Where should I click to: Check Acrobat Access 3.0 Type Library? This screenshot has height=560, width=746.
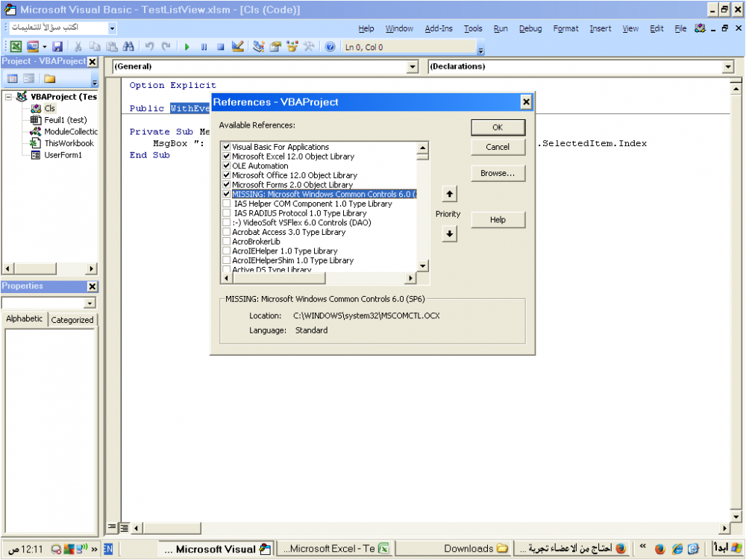point(227,232)
